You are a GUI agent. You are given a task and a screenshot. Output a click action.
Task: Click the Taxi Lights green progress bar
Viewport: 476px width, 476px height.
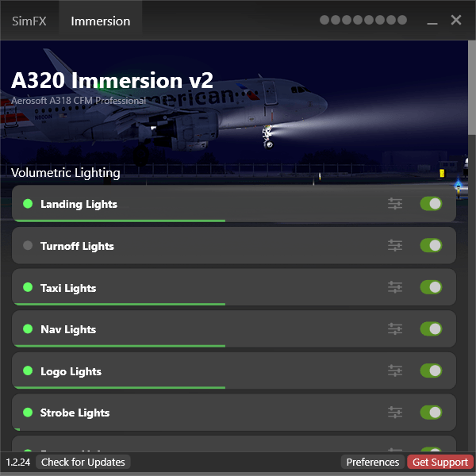click(x=119, y=304)
